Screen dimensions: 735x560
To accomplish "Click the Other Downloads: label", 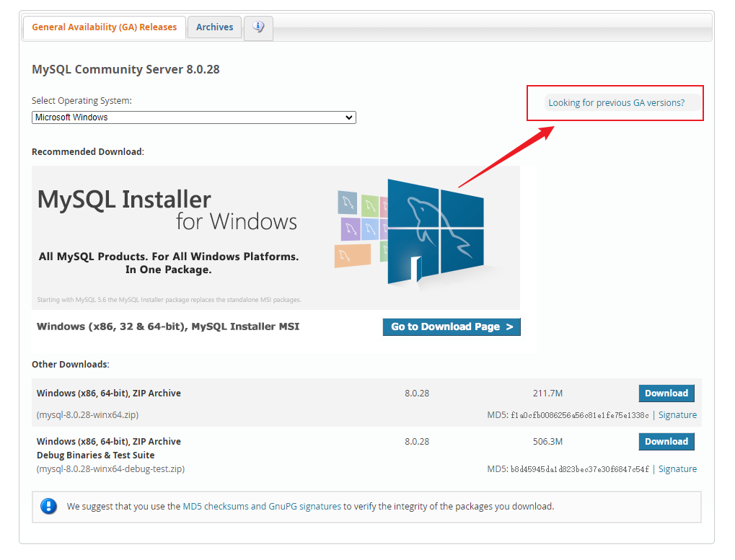I will coord(70,364).
